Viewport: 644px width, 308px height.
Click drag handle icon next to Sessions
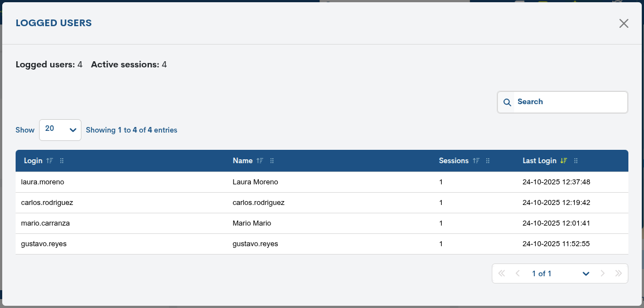click(488, 161)
